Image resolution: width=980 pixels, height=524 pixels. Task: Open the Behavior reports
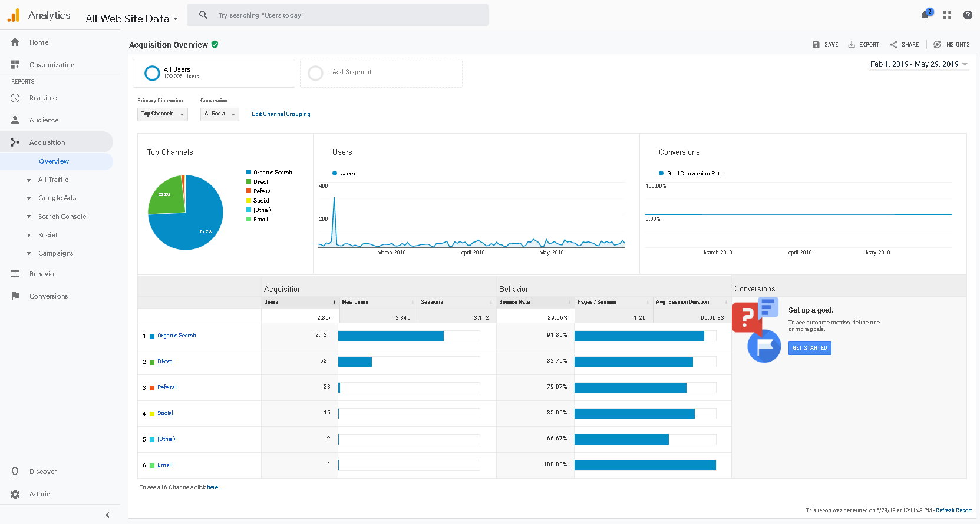[43, 274]
